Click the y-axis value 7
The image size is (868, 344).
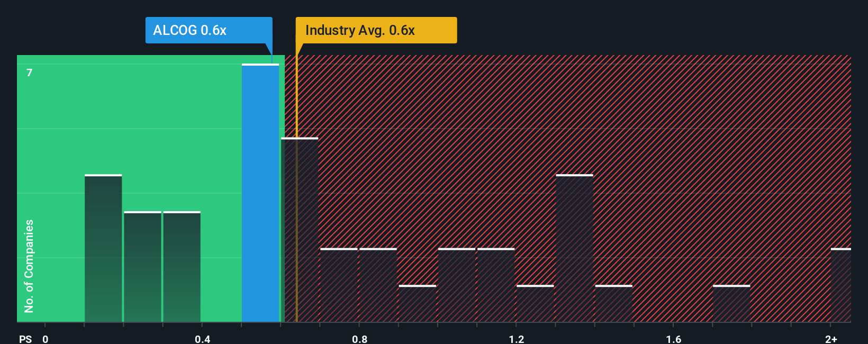[30, 73]
